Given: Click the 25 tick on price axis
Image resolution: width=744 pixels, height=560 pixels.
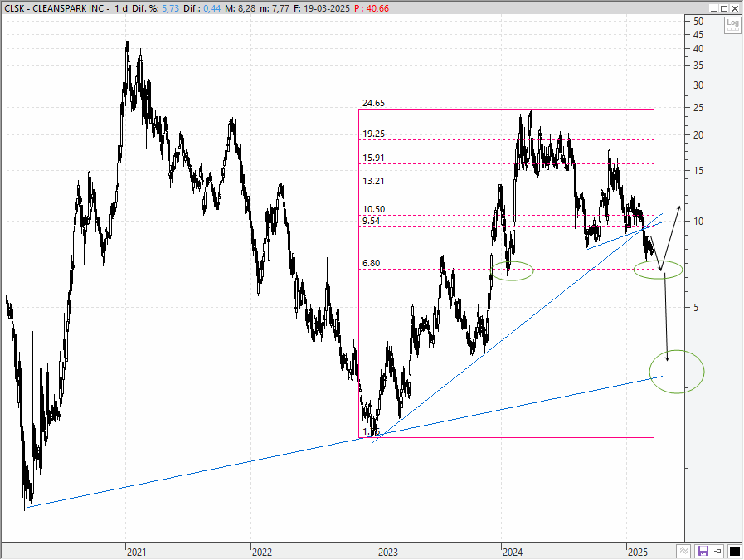Looking at the screenshot, I should pyautogui.click(x=698, y=108).
